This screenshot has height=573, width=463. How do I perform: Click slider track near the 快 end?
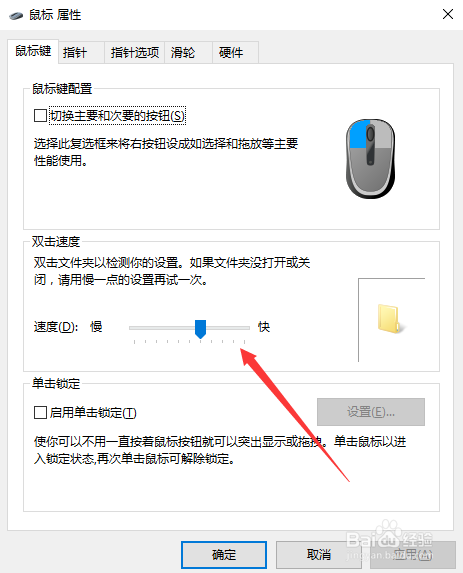click(x=239, y=328)
